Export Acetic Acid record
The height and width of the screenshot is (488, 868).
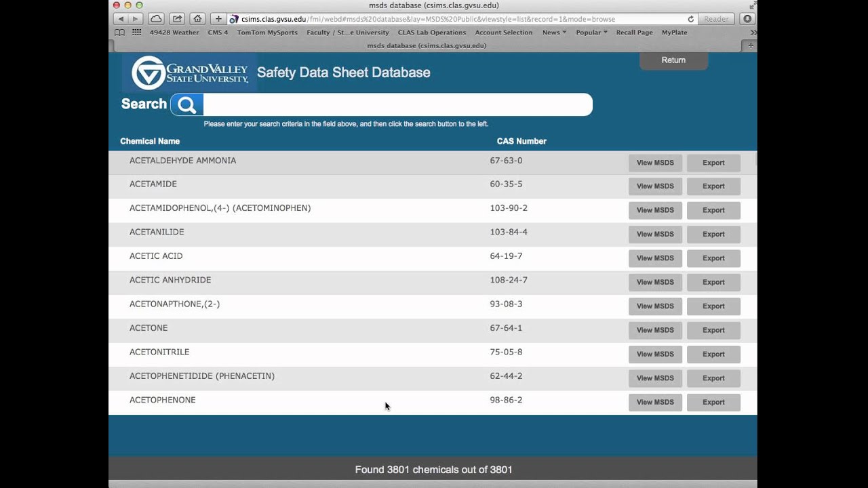tap(713, 258)
